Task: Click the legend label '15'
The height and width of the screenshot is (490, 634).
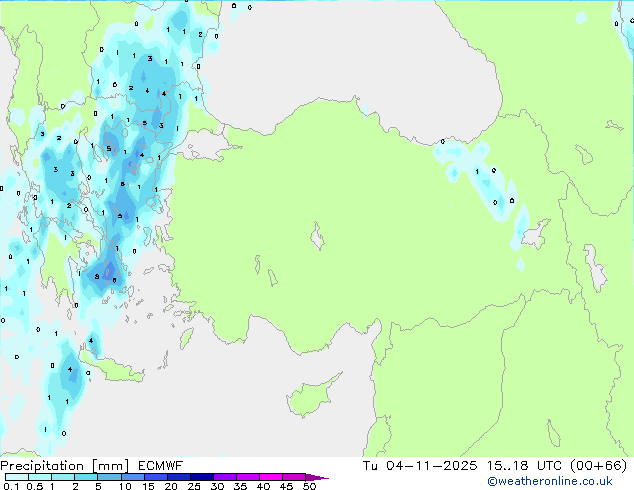Action: click(x=148, y=486)
